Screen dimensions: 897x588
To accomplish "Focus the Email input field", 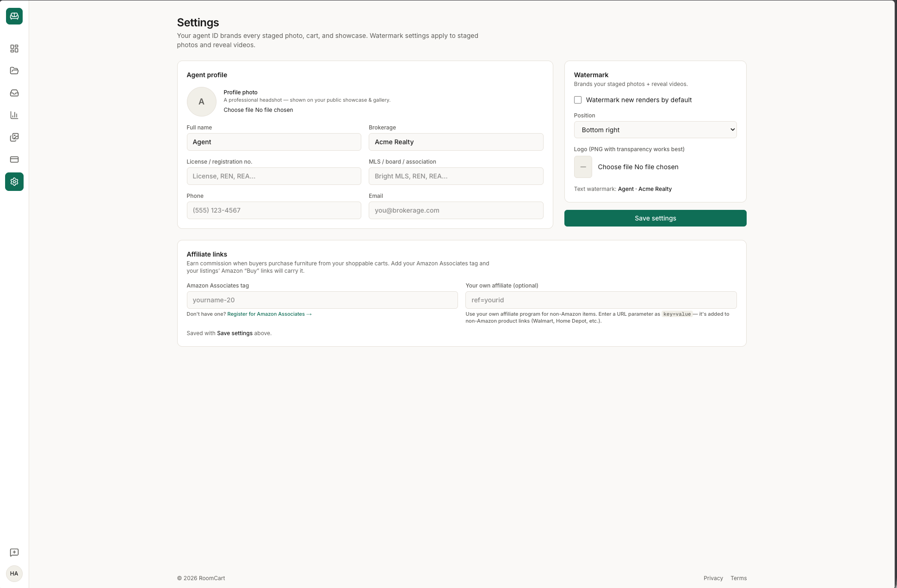I will pos(456,210).
